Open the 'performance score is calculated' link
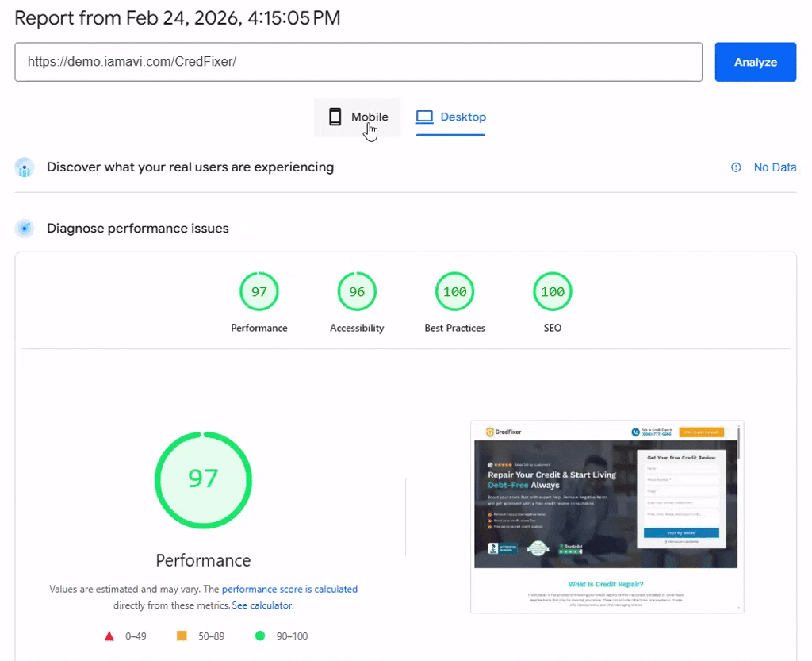Screen dimensions: 812x661 coord(289,590)
